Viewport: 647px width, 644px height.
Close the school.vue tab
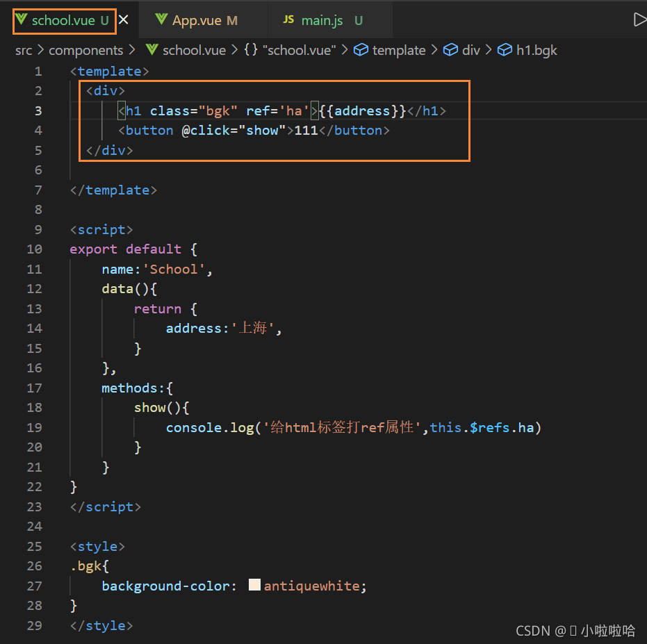(124, 20)
